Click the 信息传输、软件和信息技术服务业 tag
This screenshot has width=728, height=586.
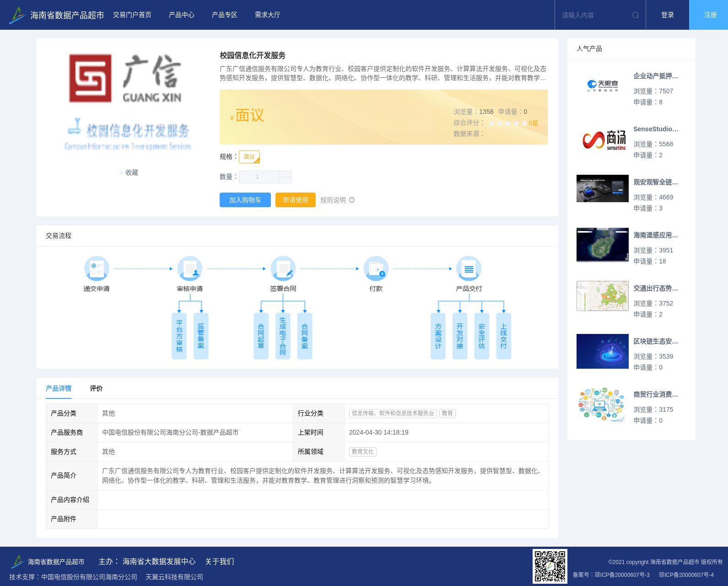[x=393, y=413]
